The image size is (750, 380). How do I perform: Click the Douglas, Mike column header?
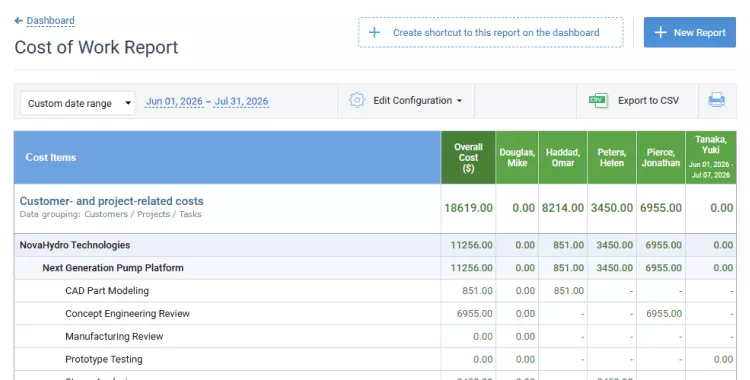tap(517, 157)
